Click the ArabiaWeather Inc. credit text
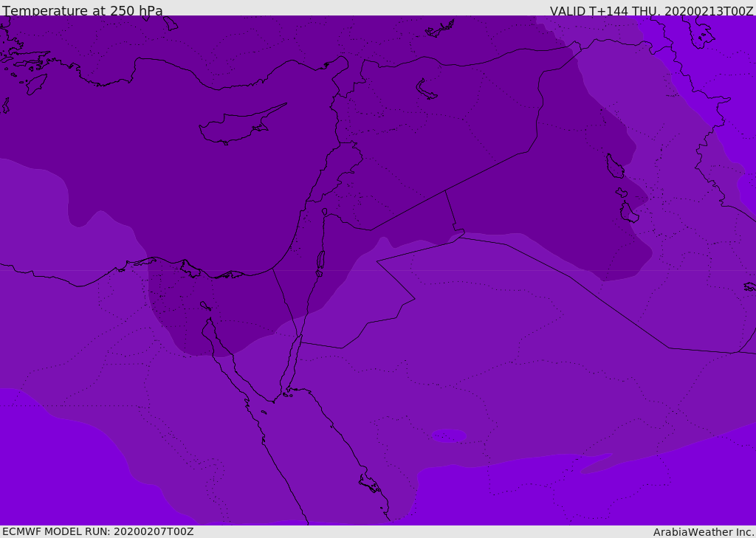This screenshot has width=756, height=538. click(x=703, y=532)
